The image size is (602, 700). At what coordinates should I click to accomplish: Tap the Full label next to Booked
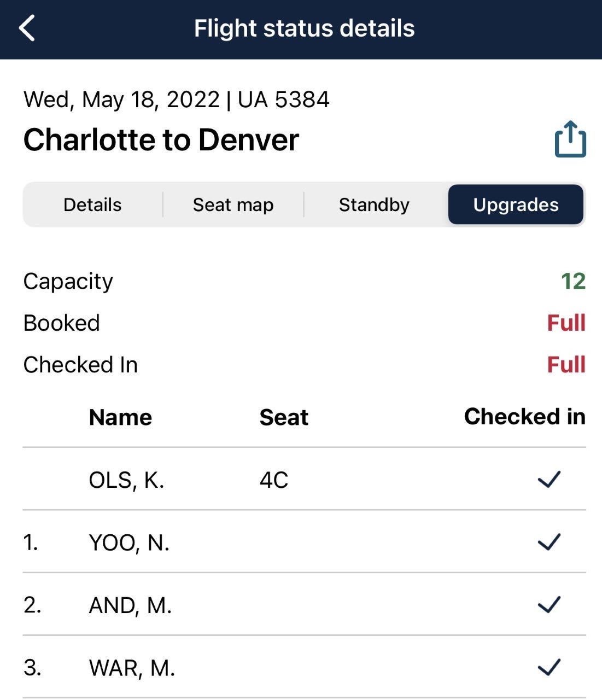(x=566, y=323)
